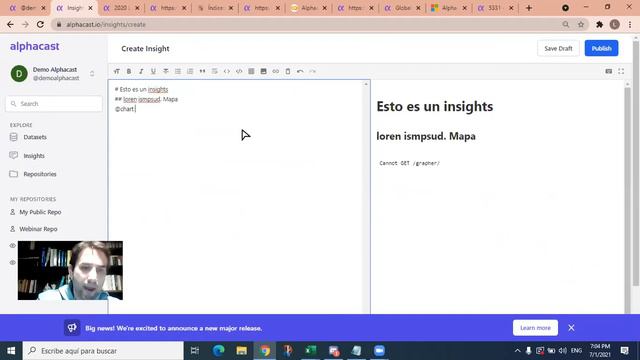The width and height of the screenshot is (640, 360).
Task: Undo the last edit
Action: (300, 71)
